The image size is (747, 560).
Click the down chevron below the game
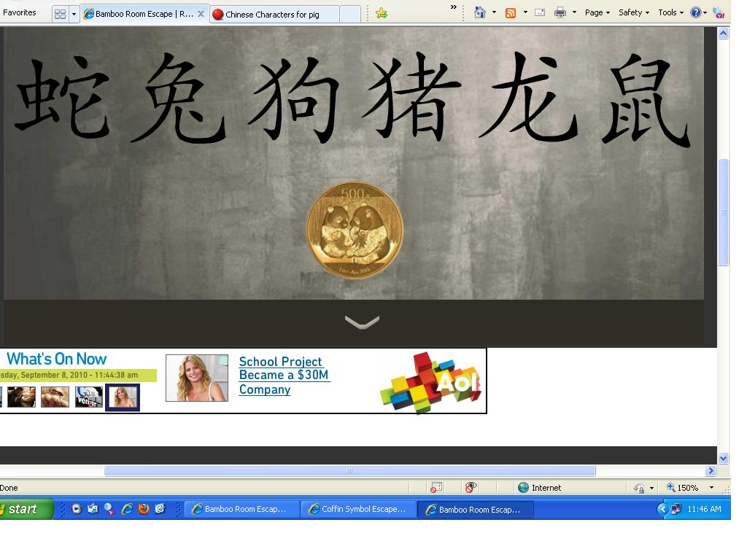pos(362,322)
